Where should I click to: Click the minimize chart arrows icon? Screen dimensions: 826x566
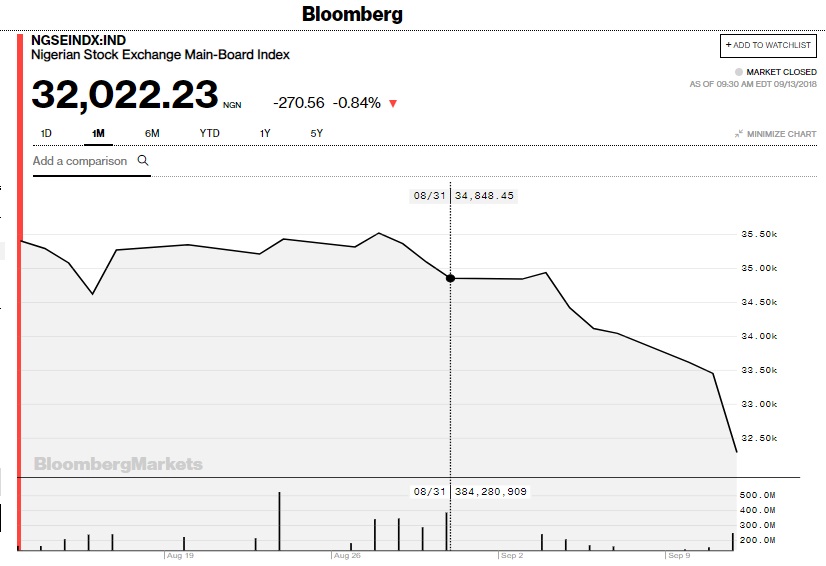tap(738, 134)
